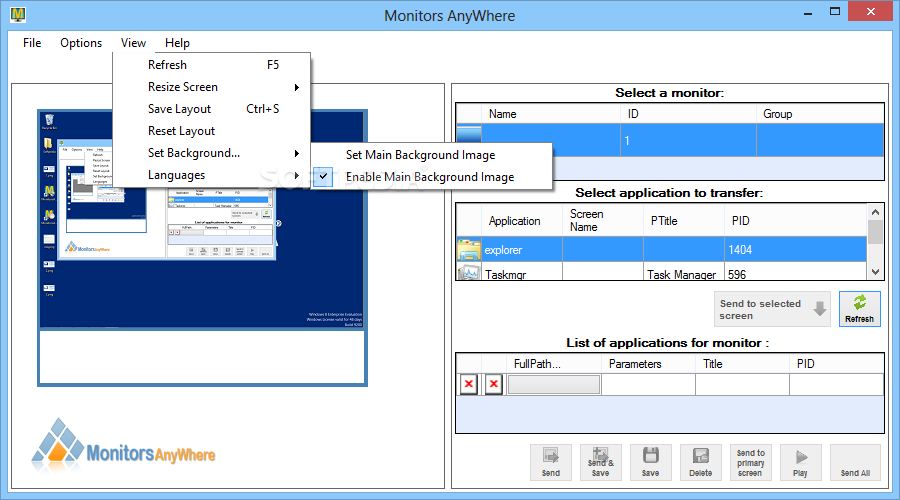Click the Send All button
This screenshot has width=900, height=500.
[x=855, y=462]
